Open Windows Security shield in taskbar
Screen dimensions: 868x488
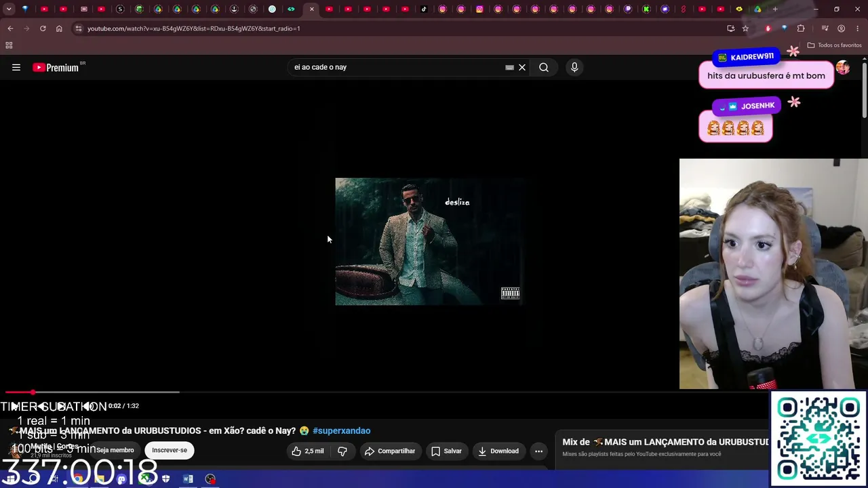click(165, 479)
